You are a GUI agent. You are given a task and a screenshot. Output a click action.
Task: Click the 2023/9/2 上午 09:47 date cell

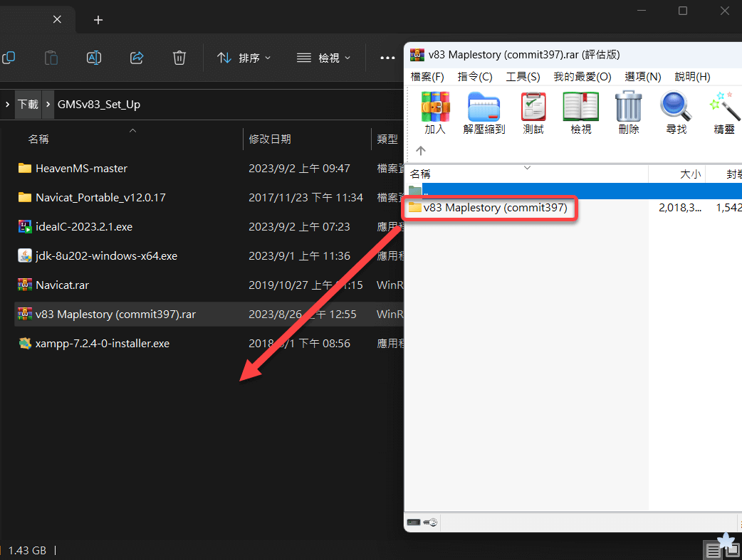click(x=299, y=169)
